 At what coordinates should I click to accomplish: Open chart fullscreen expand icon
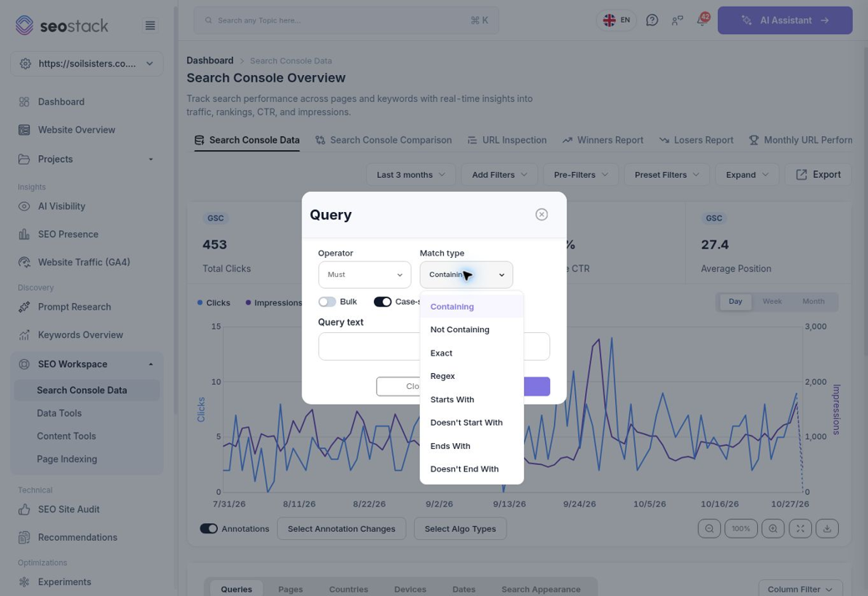800,528
